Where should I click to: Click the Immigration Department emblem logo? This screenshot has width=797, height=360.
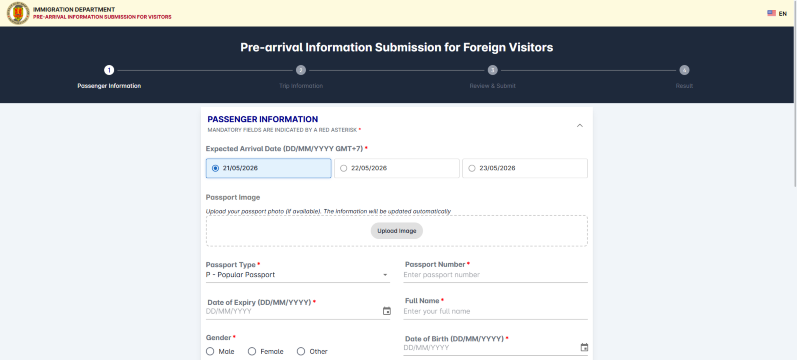(18, 13)
